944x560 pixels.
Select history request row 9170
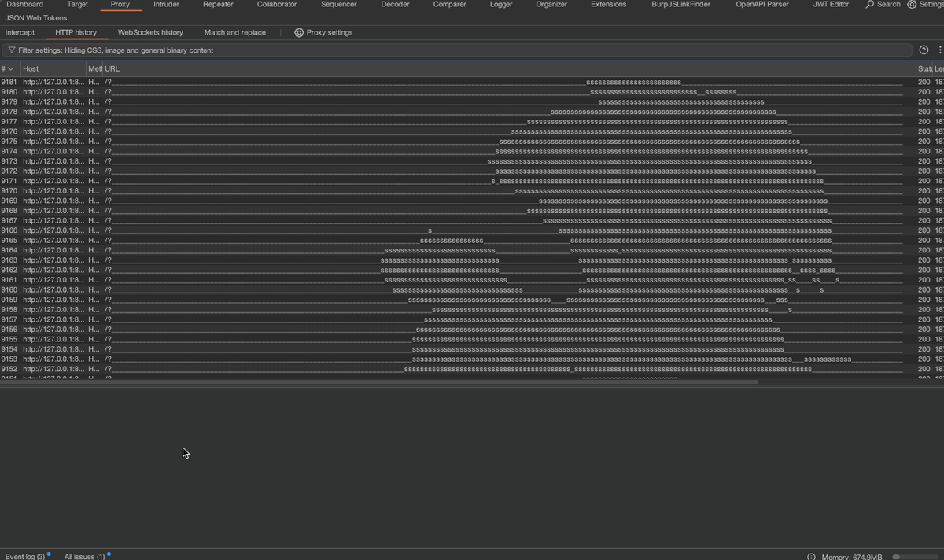pos(472,191)
